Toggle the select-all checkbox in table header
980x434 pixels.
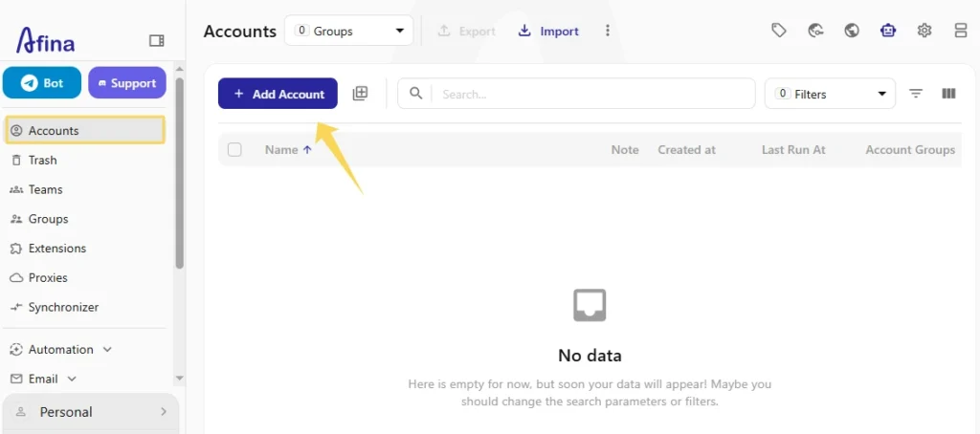[234, 150]
